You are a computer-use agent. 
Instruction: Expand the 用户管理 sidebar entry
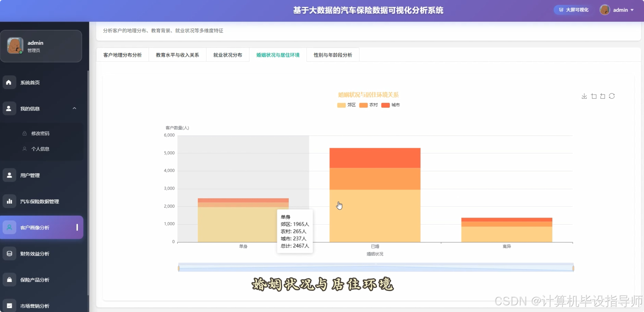point(30,175)
